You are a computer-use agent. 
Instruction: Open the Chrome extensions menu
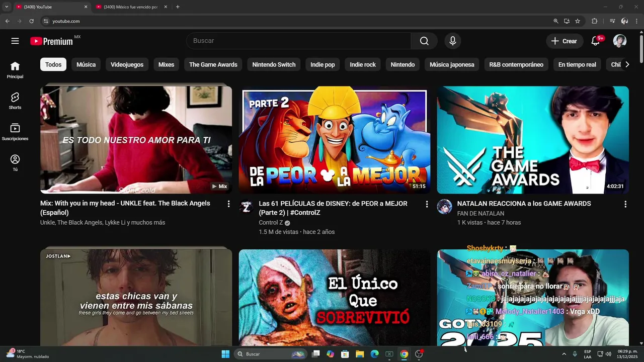click(x=594, y=21)
